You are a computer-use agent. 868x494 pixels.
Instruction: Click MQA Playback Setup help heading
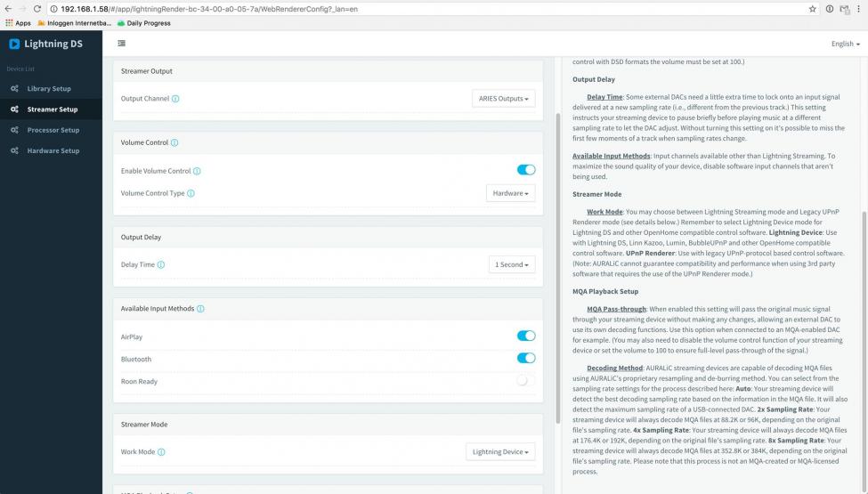[x=605, y=292]
